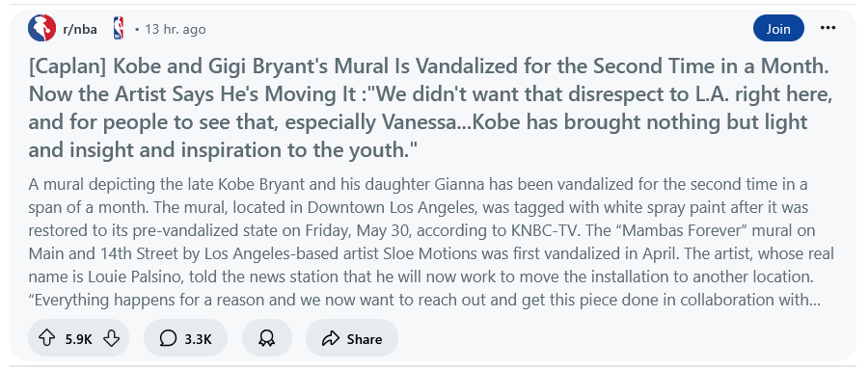This screenshot has height=369, width=868.
Task: Click the comment speech bubble icon
Action: coord(168,338)
